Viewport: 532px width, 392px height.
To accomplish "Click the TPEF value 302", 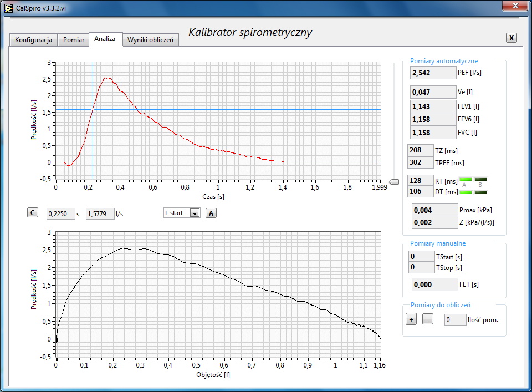I will click(x=420, y=162).
